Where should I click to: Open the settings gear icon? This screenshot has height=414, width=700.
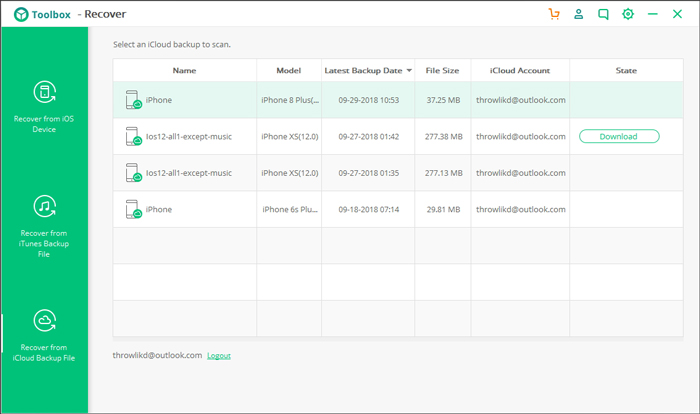point(628,14)
